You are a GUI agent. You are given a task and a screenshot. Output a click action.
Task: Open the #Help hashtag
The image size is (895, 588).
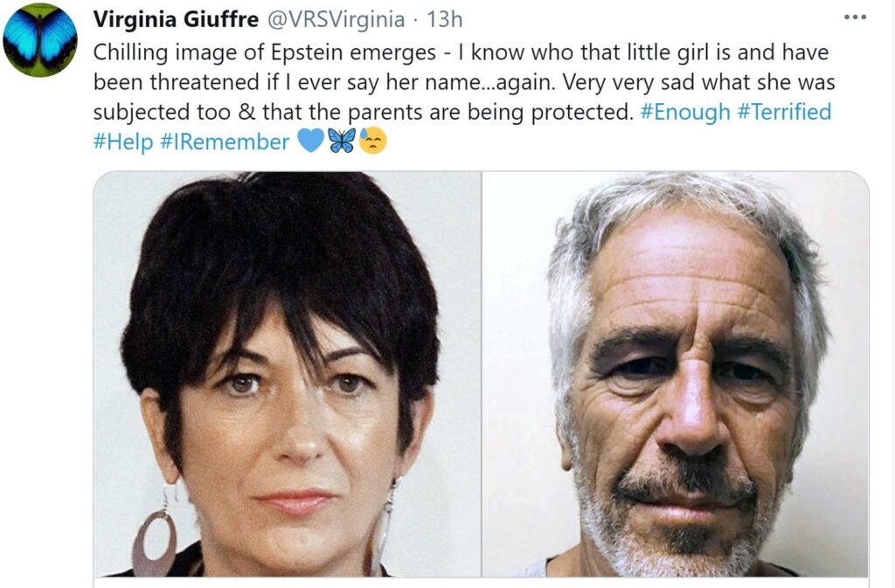(123, 142)
